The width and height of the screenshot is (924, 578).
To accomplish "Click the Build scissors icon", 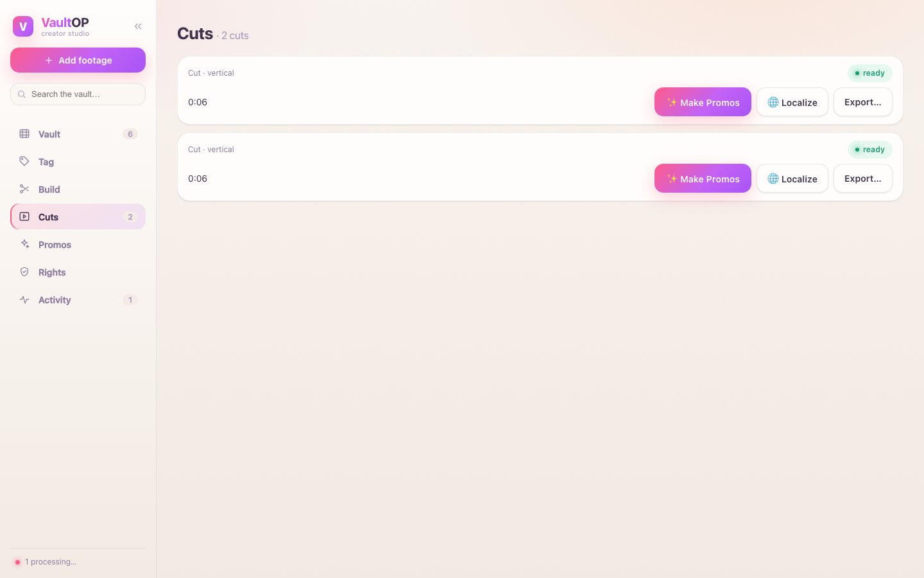I will tap(24, 189).
